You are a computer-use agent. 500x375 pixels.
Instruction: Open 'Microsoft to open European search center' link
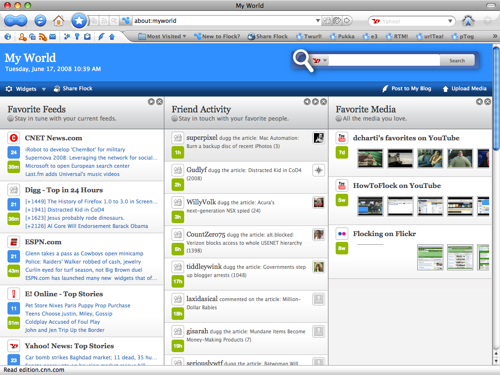point(77,166)
